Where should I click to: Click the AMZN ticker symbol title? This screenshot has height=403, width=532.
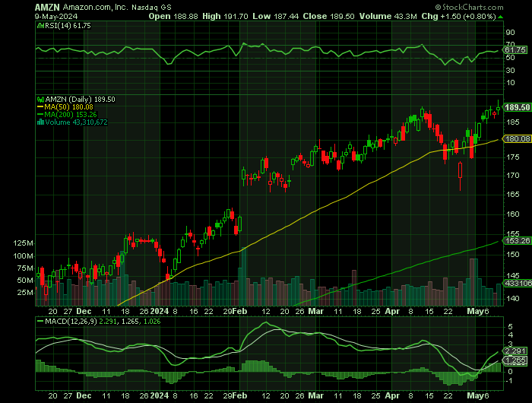click(x=47, y=7)
